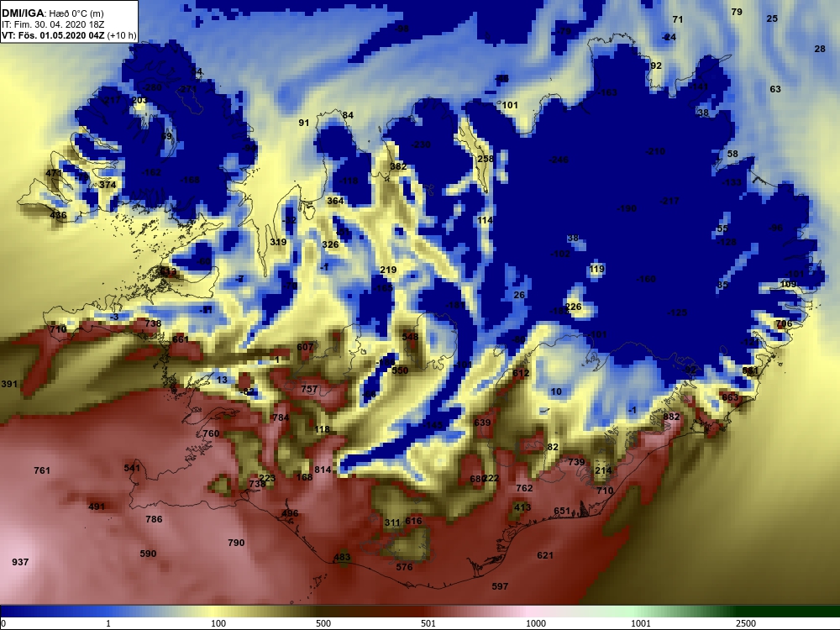Click the 'IT: Fim. 30. 04. 2020 18Z' line
840x630 pixels.
54,24
